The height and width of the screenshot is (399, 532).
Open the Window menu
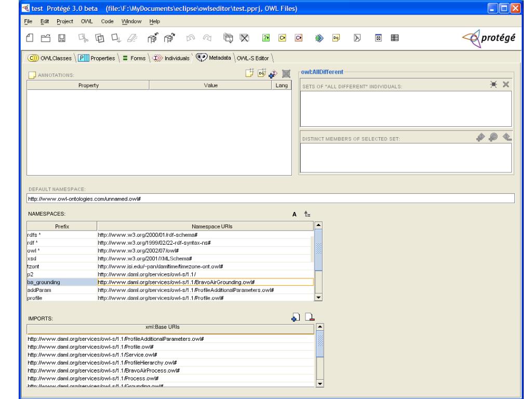(x=131, y=21)
